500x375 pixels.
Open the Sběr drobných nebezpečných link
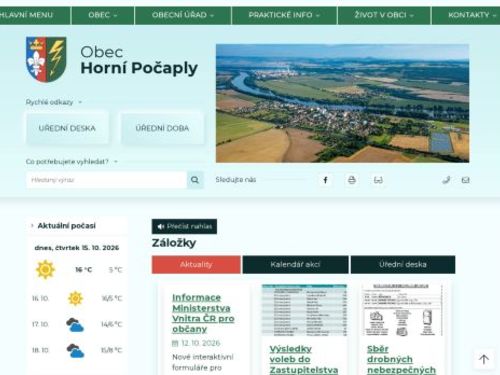[x=401, y=359]
